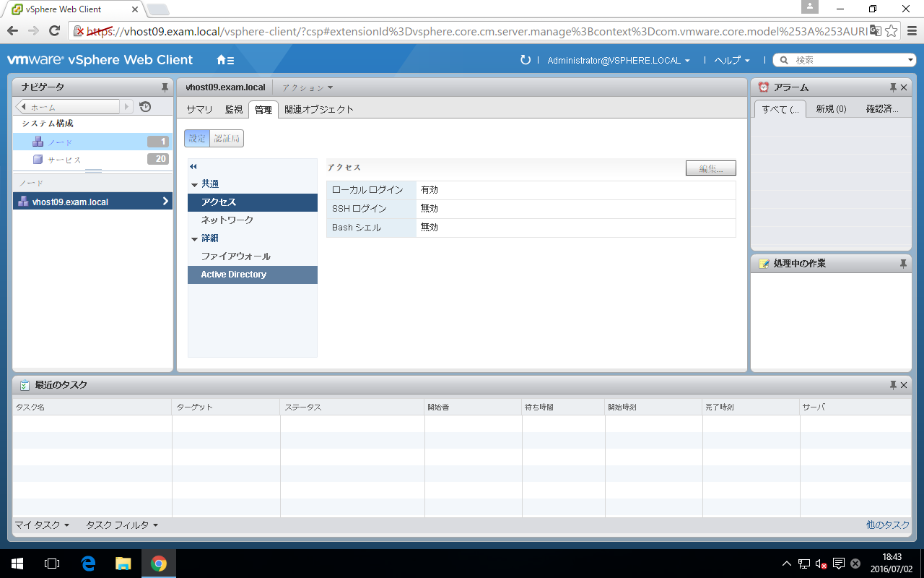
Task: Open the Administrator@VSPHERE.LOCAL user dropdown
Action: tap(619, 61)
